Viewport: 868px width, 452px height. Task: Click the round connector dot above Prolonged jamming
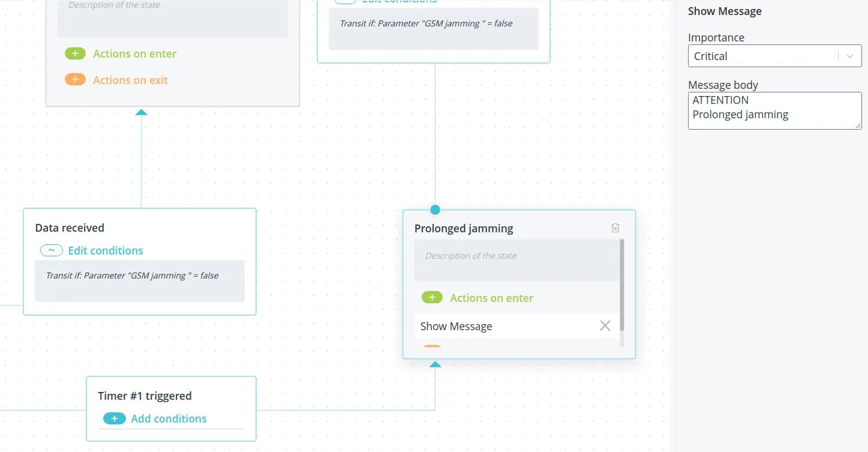435,209
